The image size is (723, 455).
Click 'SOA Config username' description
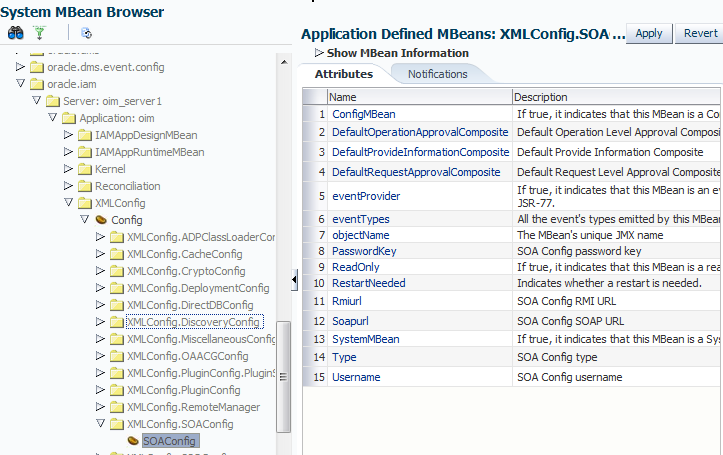[x=569, y=377]
